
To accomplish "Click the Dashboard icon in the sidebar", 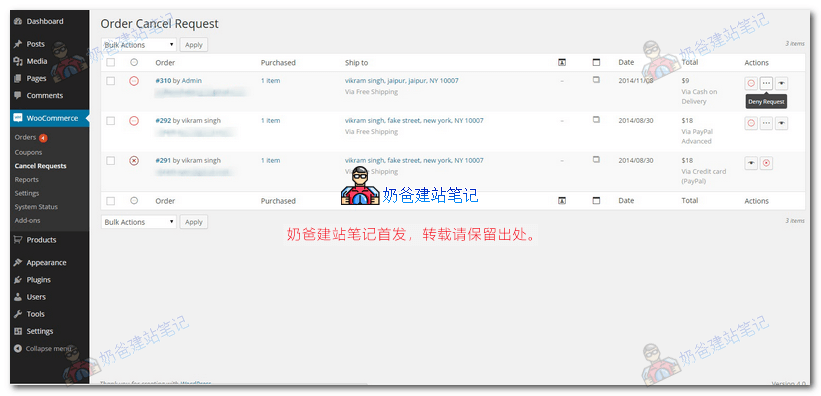I will (18, 21).
